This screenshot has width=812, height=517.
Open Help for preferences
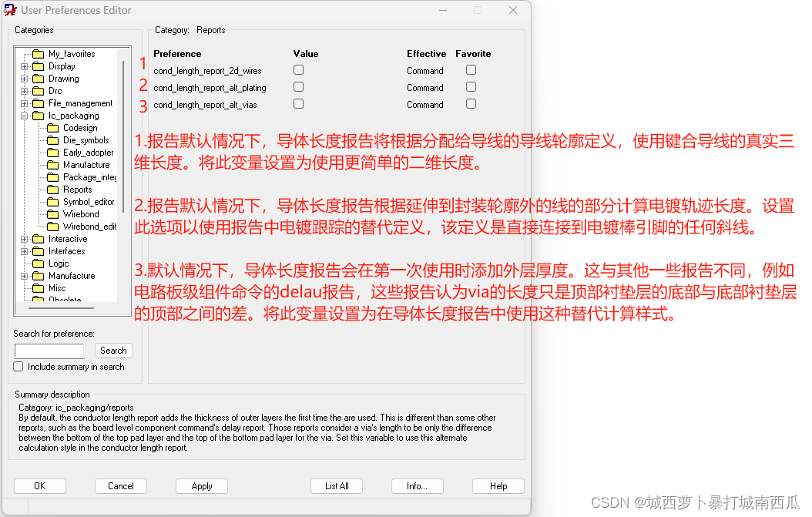498,486
